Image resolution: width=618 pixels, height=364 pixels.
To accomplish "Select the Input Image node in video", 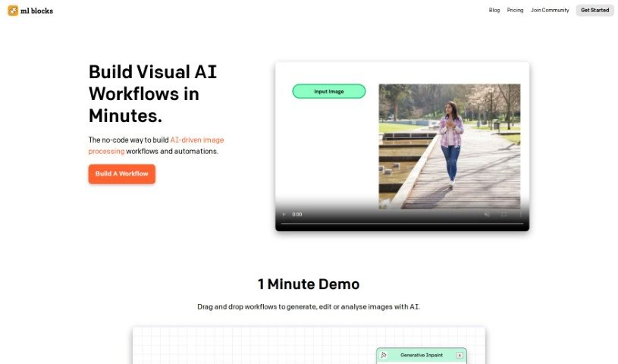I will click(x=329, y=92).
